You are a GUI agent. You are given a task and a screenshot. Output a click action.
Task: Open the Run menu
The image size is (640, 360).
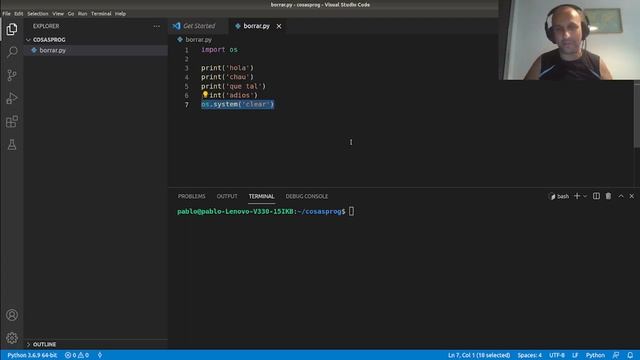coord(82,13)
